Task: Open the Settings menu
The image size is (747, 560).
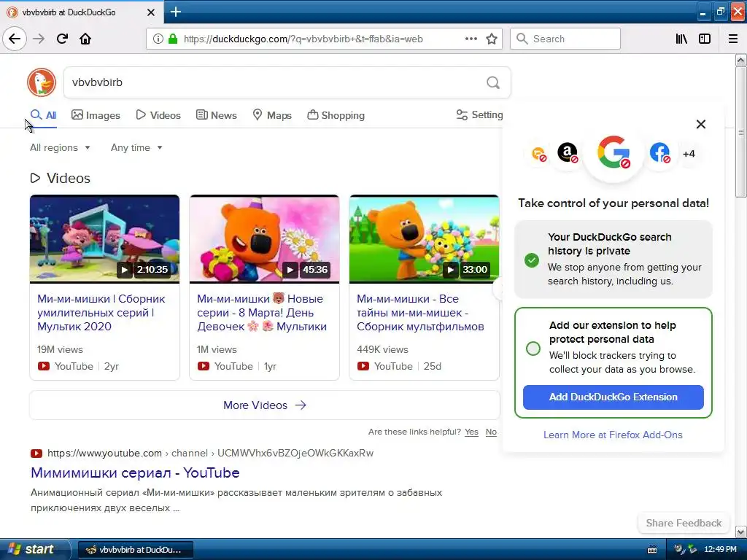Action: (x=479, y=114)
